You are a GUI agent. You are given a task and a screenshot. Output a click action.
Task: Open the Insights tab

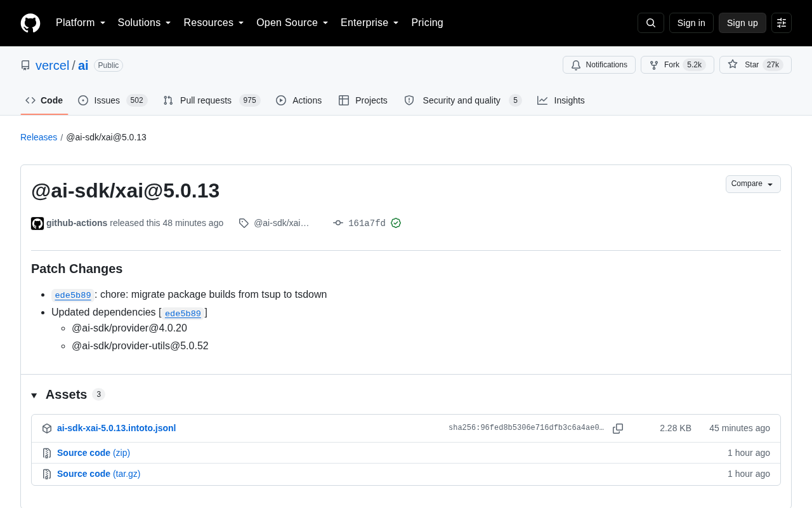[x=561, y=100]
